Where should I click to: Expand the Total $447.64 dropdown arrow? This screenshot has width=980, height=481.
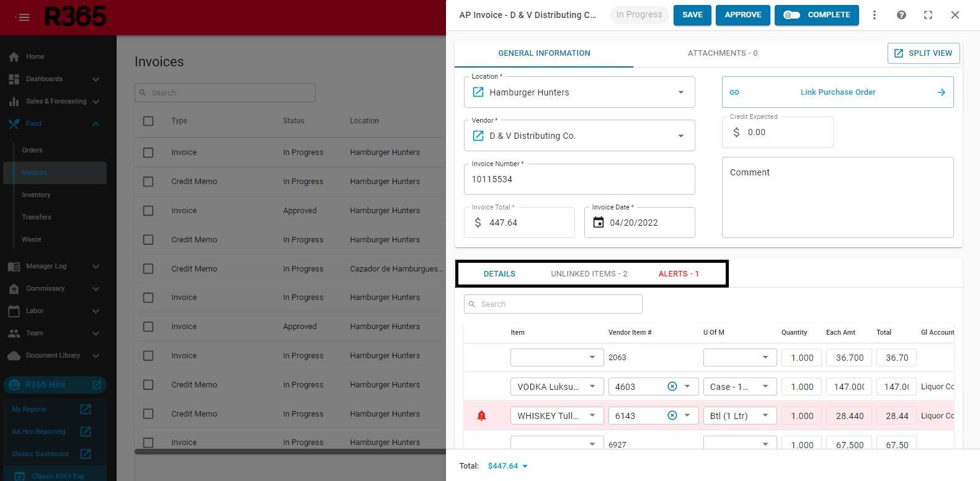tap(525, 466)
